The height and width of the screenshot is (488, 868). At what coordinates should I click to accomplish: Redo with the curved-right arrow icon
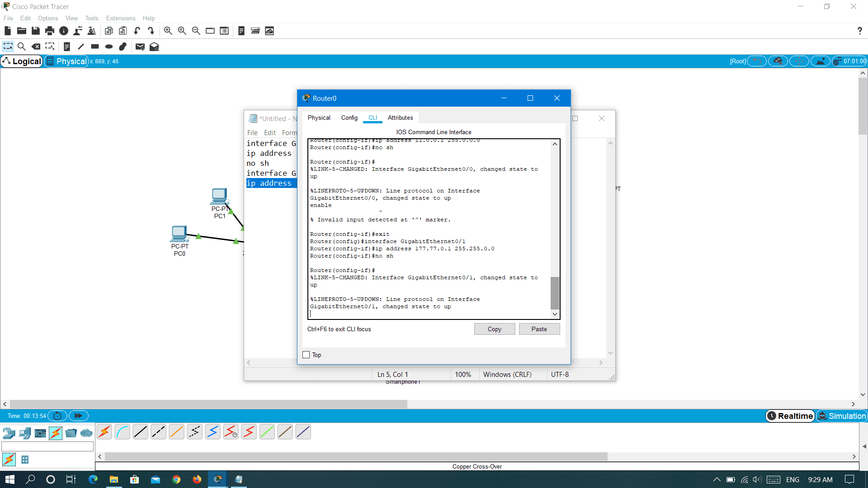click(x=151, y=31)
